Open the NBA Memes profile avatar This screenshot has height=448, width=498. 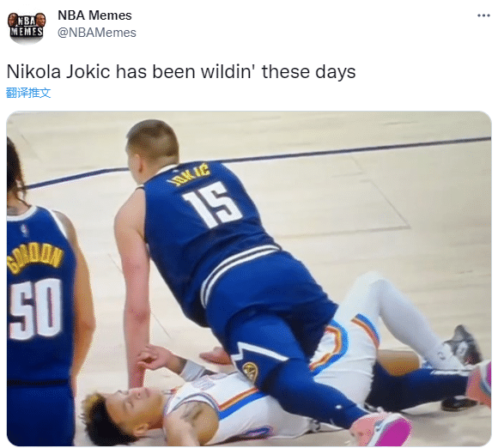27,27
